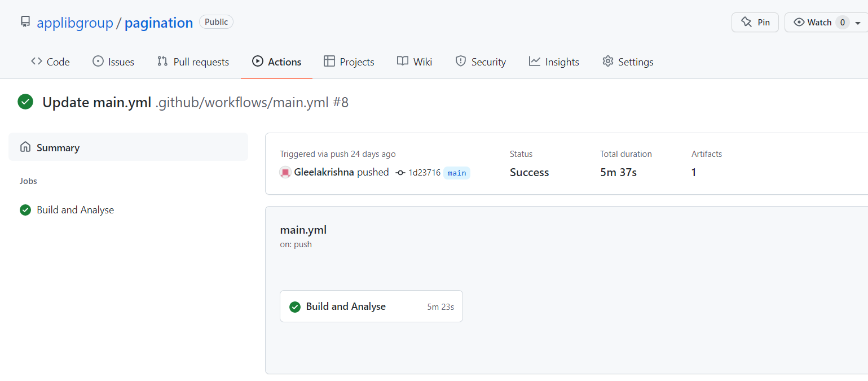Click the Success status text
Screen dimensions: 868x381
(529, 172)
